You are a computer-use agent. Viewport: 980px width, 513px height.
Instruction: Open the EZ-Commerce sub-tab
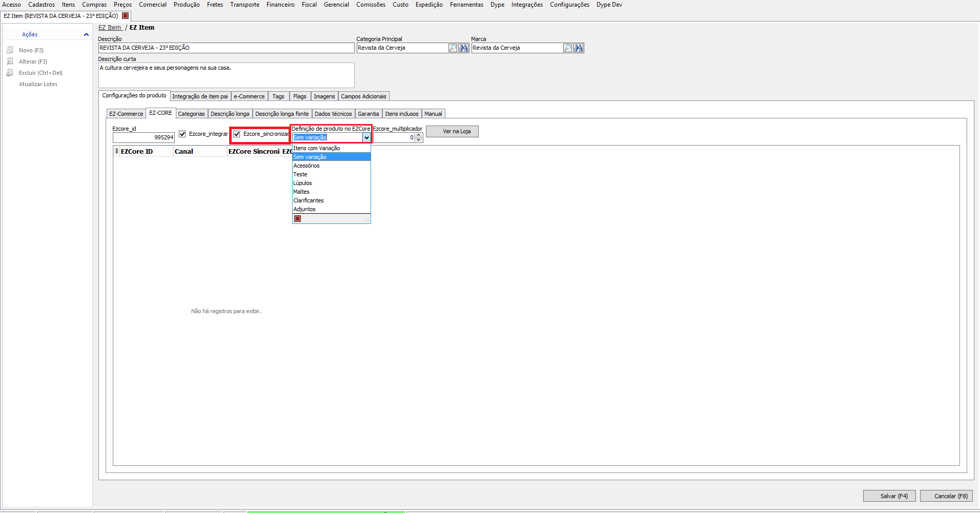point(126,114)
